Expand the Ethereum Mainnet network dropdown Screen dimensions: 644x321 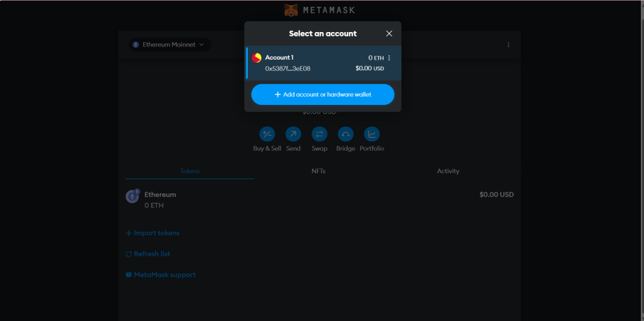pyautogui.click(x=170, y=45)
